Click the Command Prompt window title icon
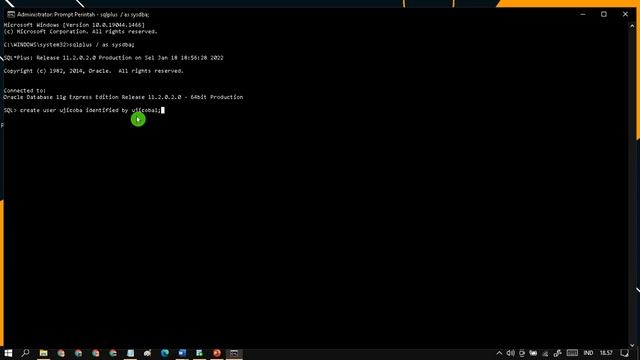The width and height of the screenshot is (640, 360). point(11,14)
